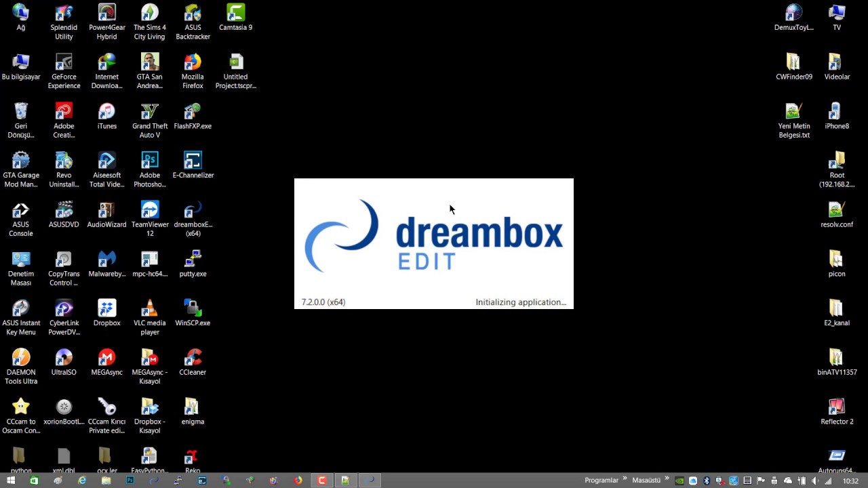This screenshot has height=488, width=868.
Task: Open the TV desktop icon
Action: tap(837, 18)
